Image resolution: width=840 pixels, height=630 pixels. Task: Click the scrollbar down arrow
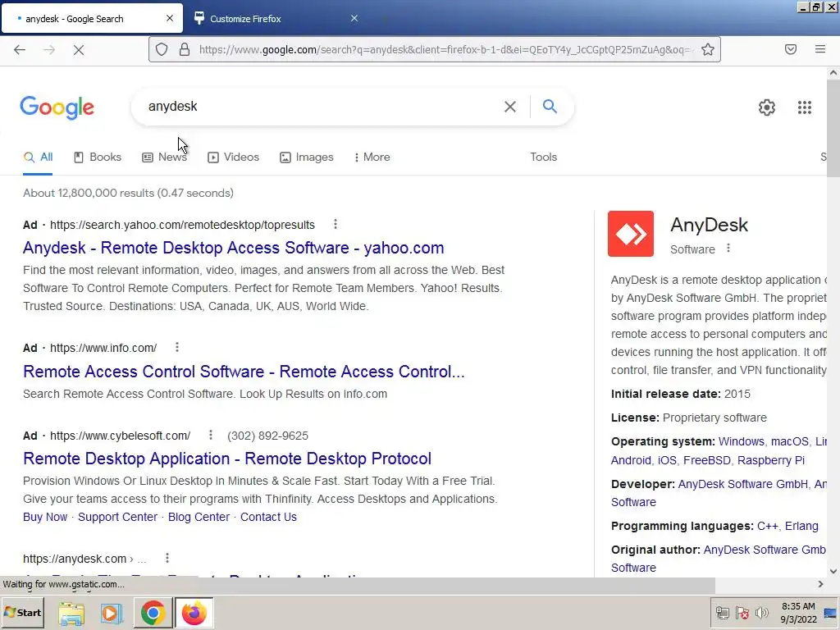click(x=833, y=571)
